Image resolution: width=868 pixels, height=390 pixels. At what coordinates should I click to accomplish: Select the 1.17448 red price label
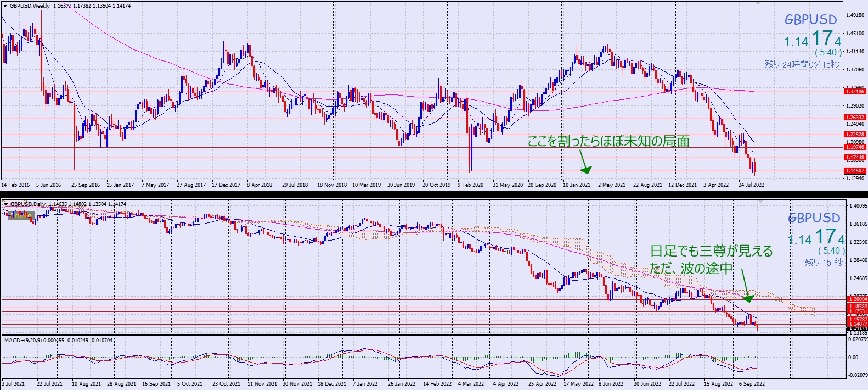(855, 158)
